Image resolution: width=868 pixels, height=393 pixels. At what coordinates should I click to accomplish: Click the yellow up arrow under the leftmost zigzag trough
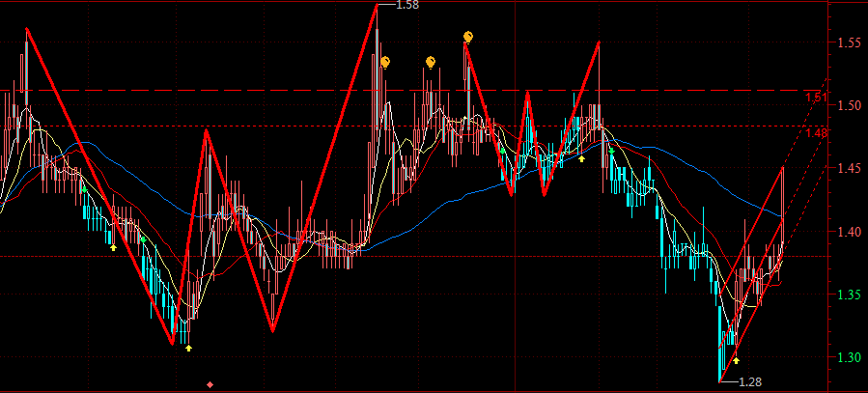point(189,348)
